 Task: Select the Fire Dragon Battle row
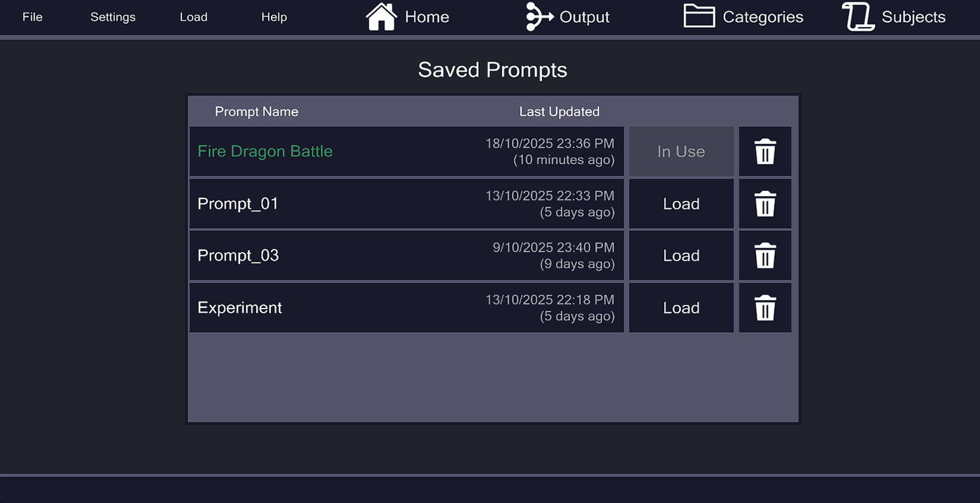coord(265,151)
